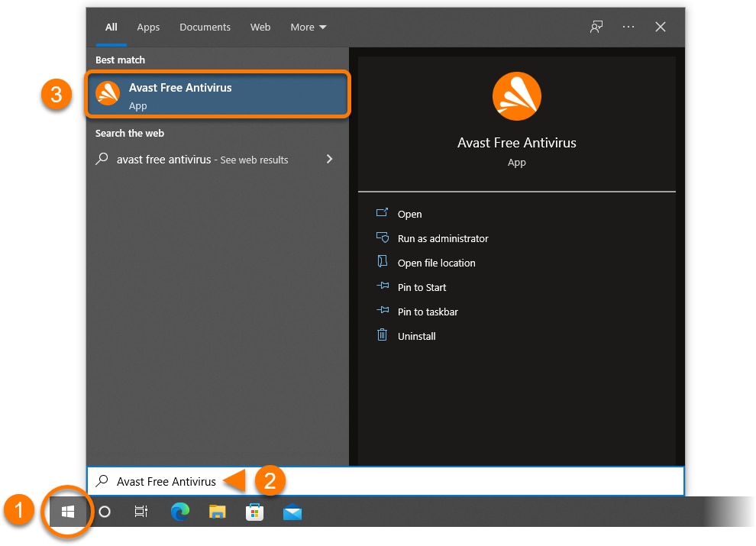
Task: Click the Windows Start button
Action: (x=68, y=512)
